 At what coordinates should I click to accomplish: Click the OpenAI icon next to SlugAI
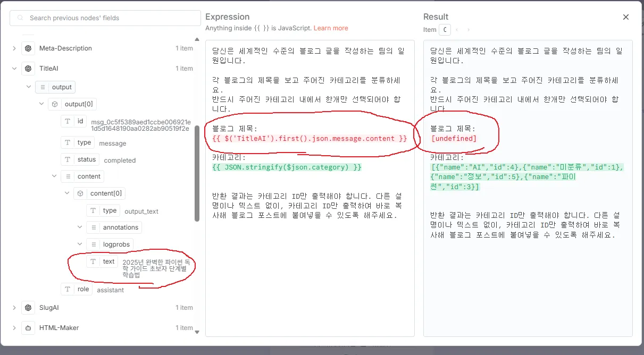tap(28, 307)
